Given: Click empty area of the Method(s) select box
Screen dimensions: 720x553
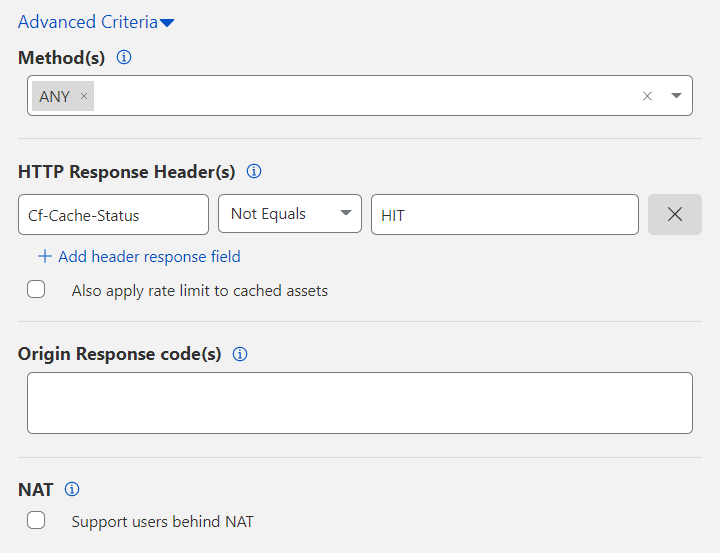Looking at the screenshot, I should click(360, 96).
